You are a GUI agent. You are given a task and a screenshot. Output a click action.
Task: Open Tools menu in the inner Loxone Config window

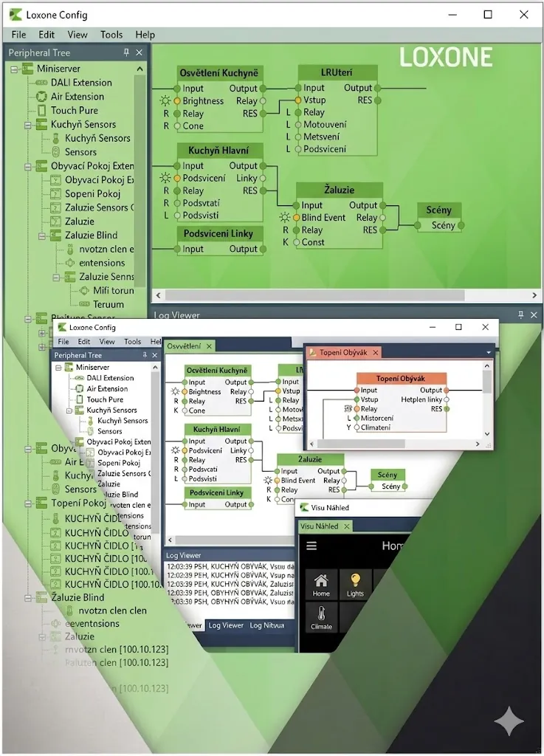point(133,341)
